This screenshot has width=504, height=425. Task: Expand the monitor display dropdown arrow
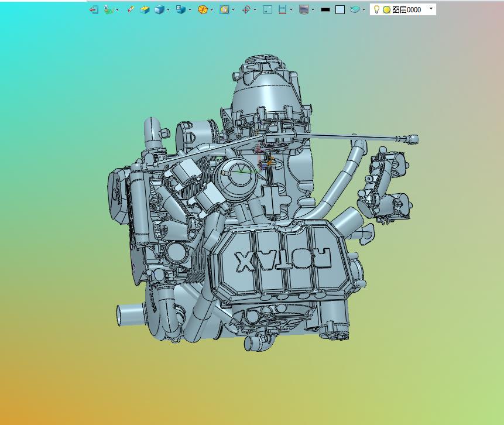pos(313,9)
